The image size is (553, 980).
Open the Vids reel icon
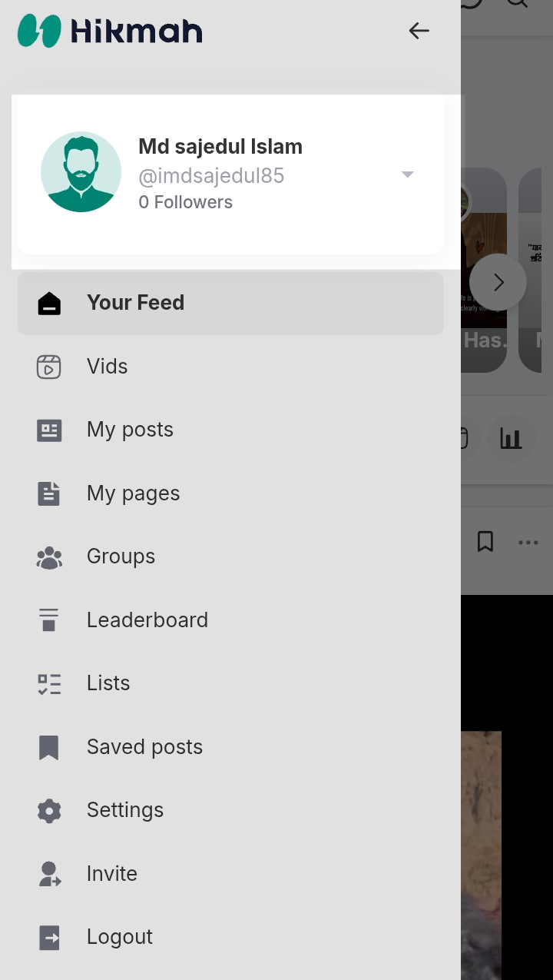tap(49, 367)
